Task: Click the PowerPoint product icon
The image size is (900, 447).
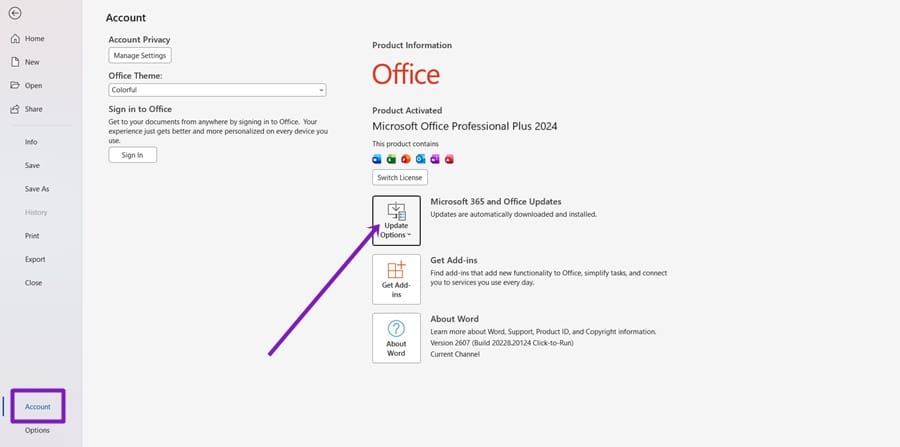Action: point(406,159)
